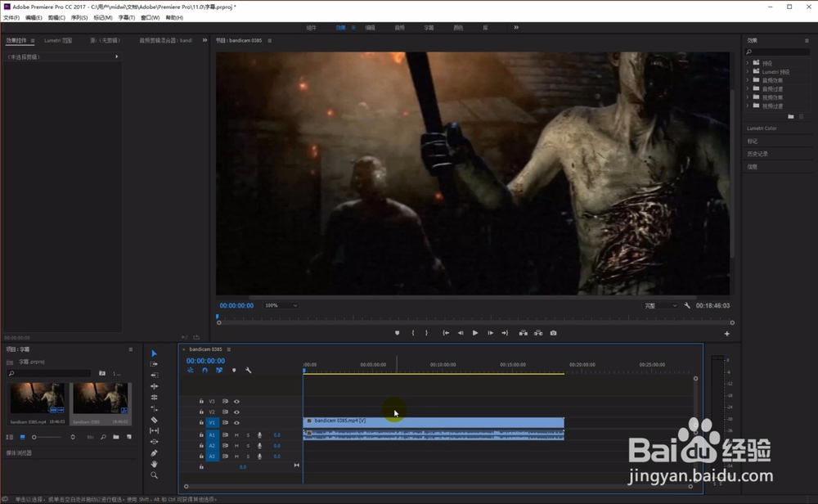Expand 视频过渡 folder in Effects
The image size is (818, 504).
tap(748, 106)
